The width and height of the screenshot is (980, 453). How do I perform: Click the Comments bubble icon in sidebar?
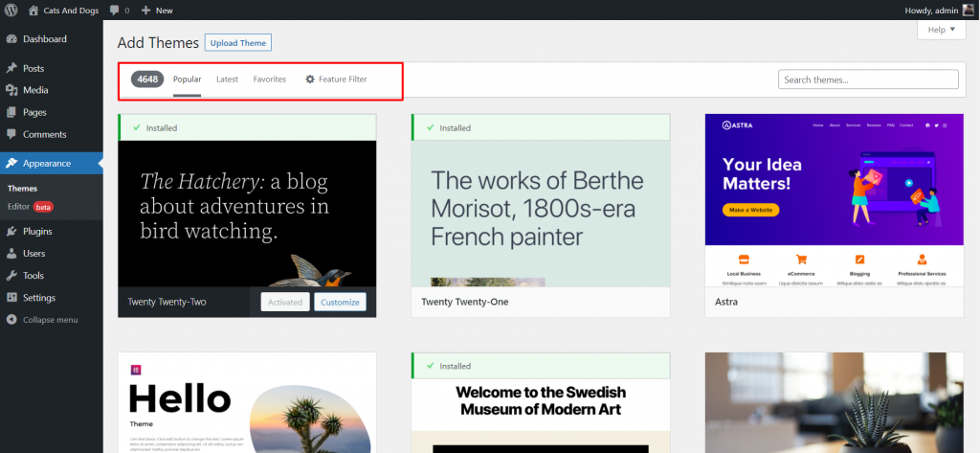click(11, 134)
